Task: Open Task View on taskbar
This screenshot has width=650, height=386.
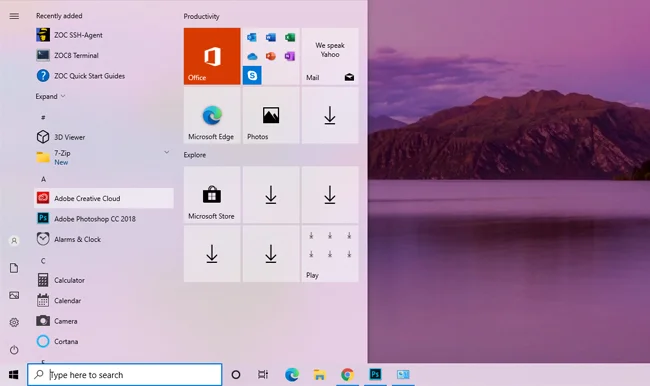Action: click(263, 375)
